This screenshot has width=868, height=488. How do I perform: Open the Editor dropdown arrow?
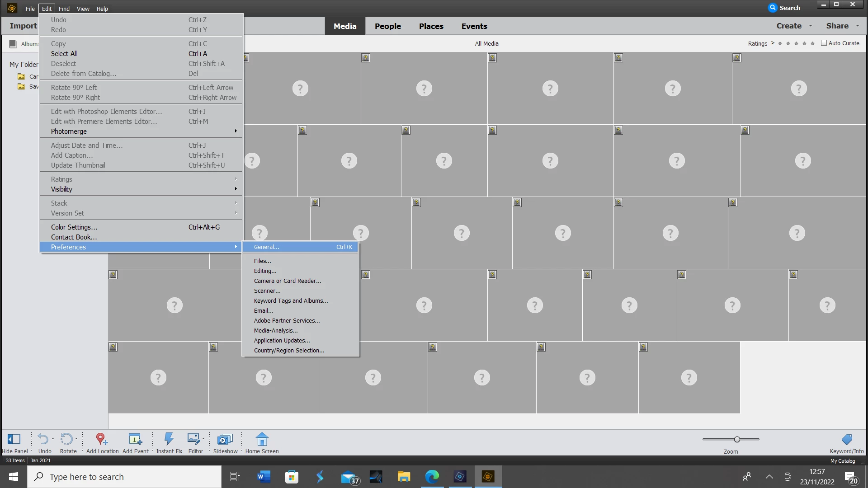click(203, 439)
